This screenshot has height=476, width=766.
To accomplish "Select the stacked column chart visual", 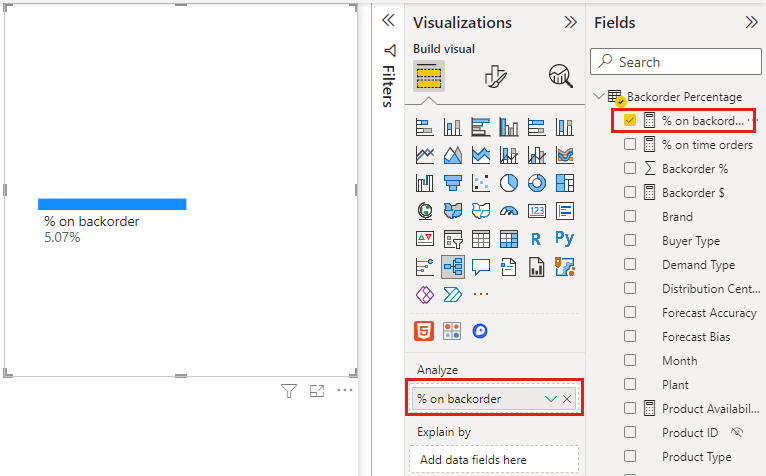I will click(x=452, y=128).
